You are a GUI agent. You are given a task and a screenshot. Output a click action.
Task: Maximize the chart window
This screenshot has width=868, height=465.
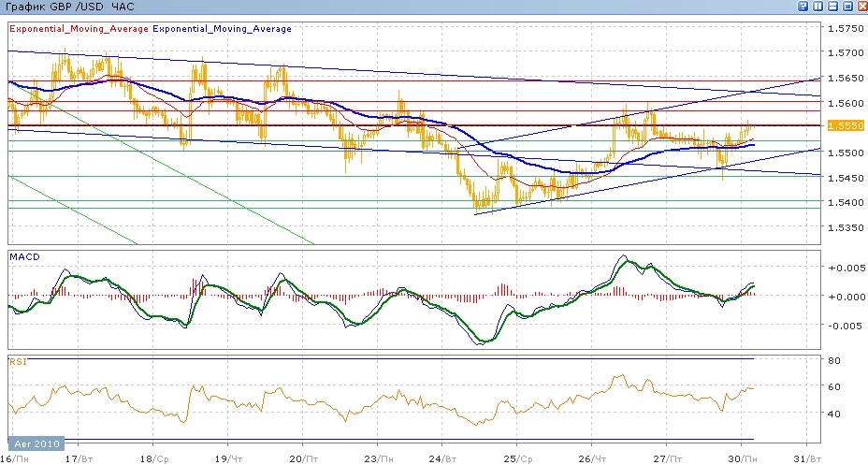[846, 7]
